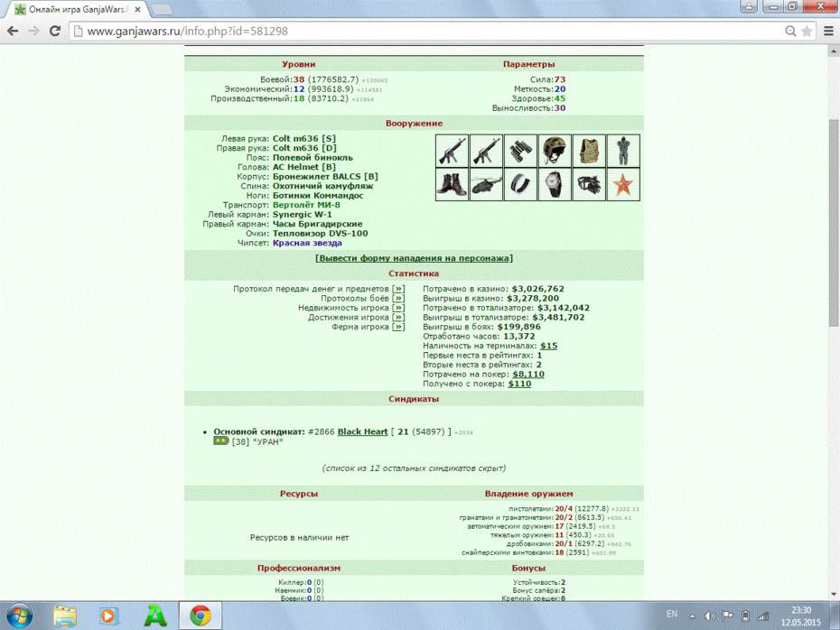
Task: Open the Synergic W-1 bracelet icon
Action: 520,185
